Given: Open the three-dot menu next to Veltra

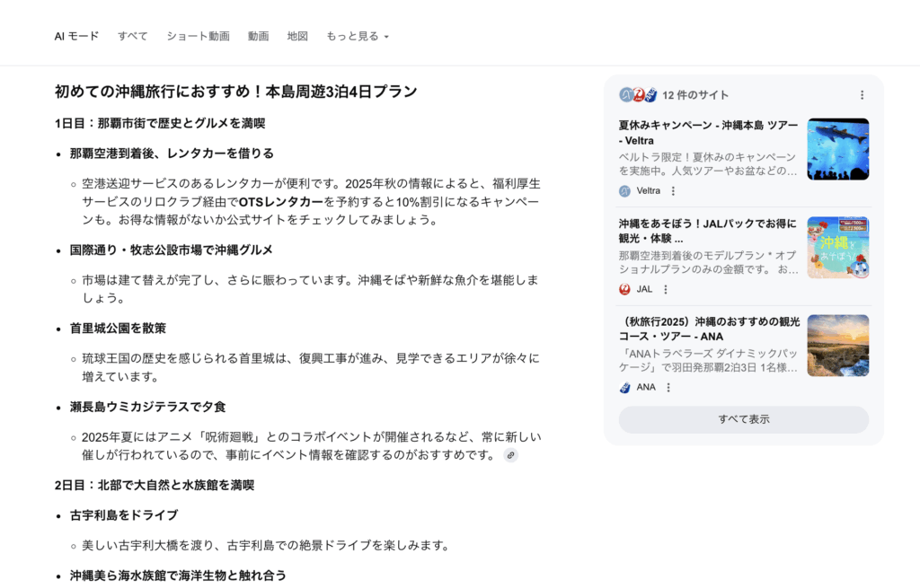Looking at the screenshot, I should tap(673, 191).
